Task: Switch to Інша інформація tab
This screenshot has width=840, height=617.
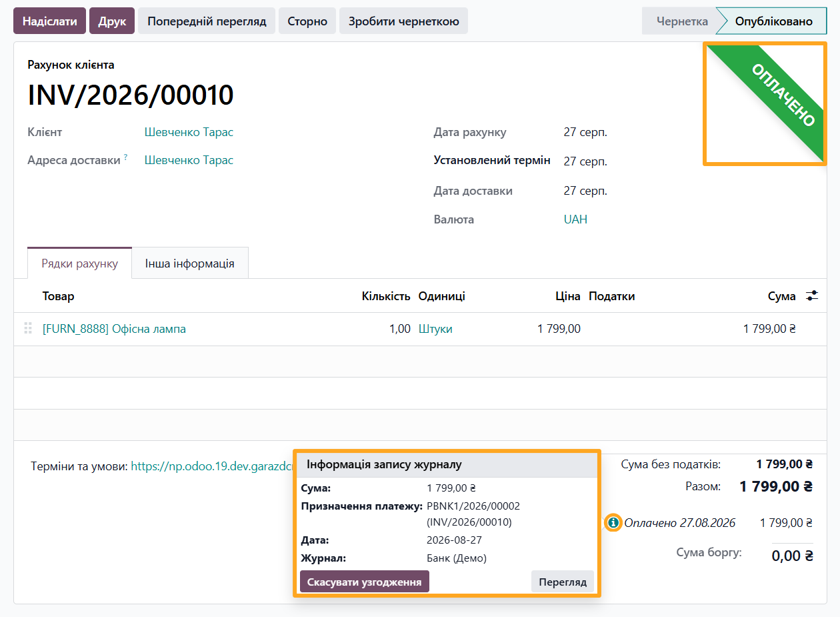Action: click(x=190, y=263)
